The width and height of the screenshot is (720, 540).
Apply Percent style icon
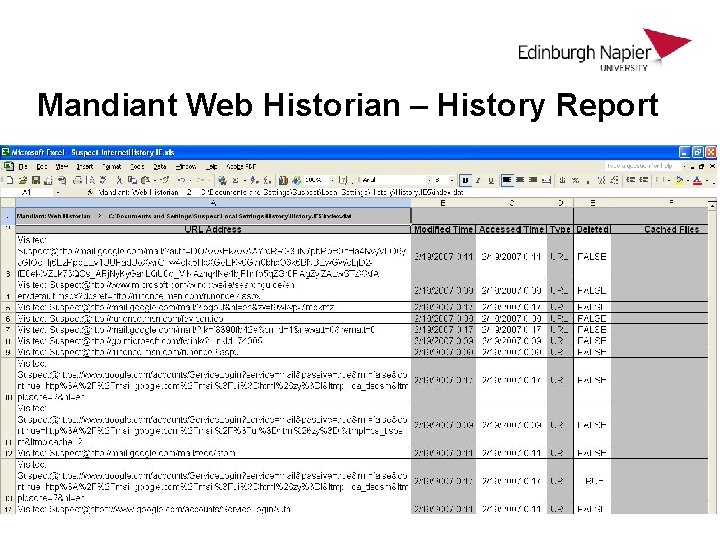(x=575, y=180)
